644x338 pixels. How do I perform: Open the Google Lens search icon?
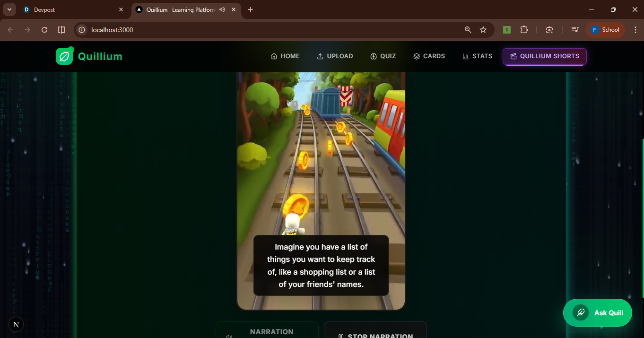(x=549, y=30)
